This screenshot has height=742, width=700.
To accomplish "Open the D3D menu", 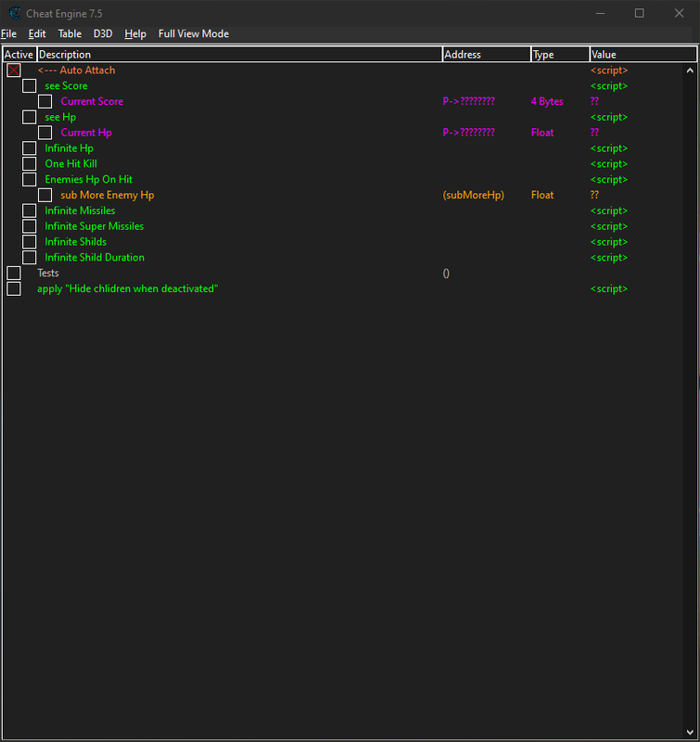I will tap(103, 34).
